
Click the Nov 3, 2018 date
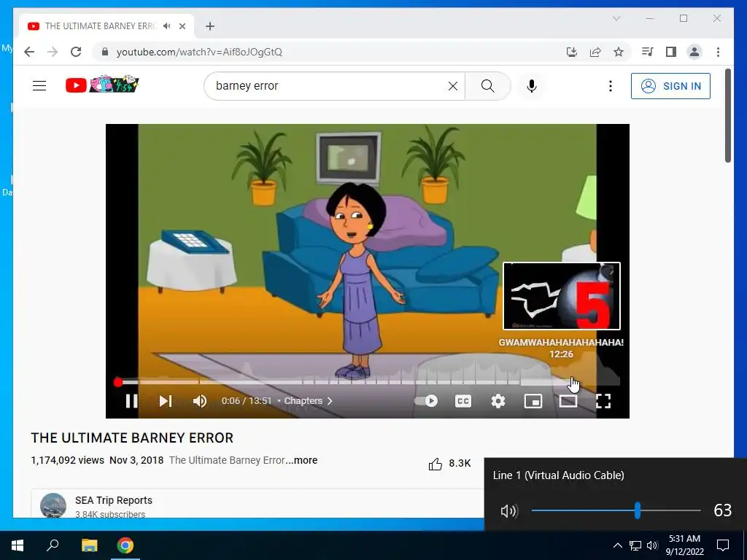coord(136,460)
